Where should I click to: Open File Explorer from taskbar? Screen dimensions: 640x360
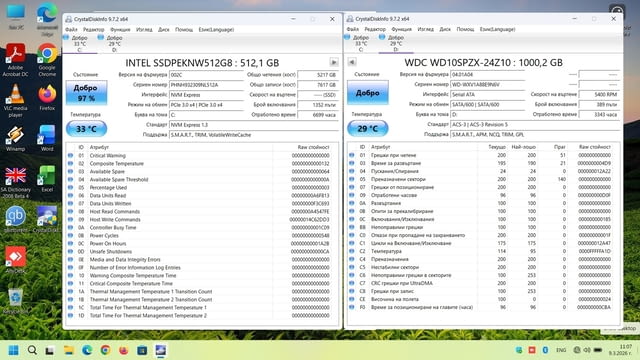tap(68, 350)
